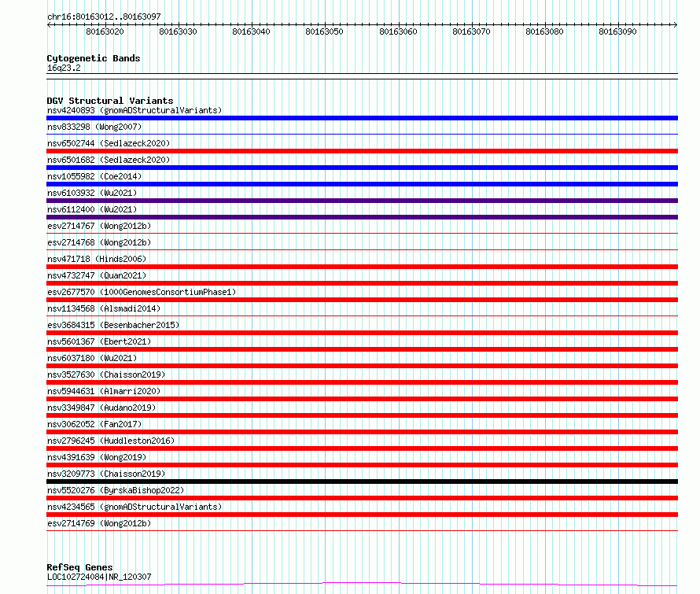Viewport: 700px width, 594px height.
Task: Select the nsv1134568 (Alsmadi2014) label
Action: pyautogui.click(x=104, y=308)
